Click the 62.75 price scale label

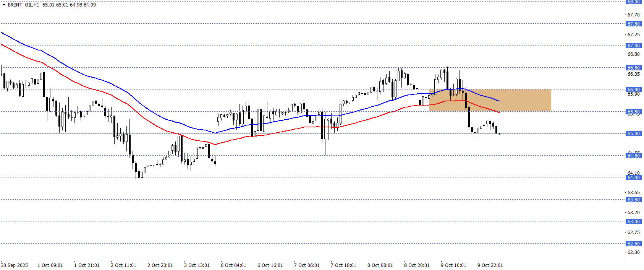633,233
